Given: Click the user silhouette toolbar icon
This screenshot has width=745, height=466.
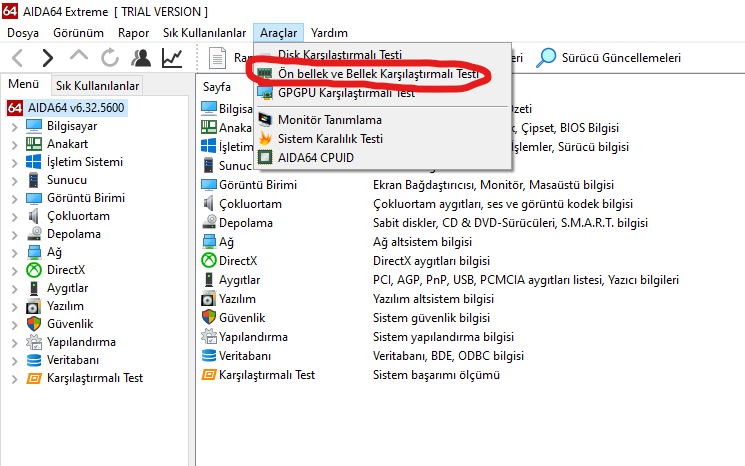Looking at the screenshot, I should point(141,58).
